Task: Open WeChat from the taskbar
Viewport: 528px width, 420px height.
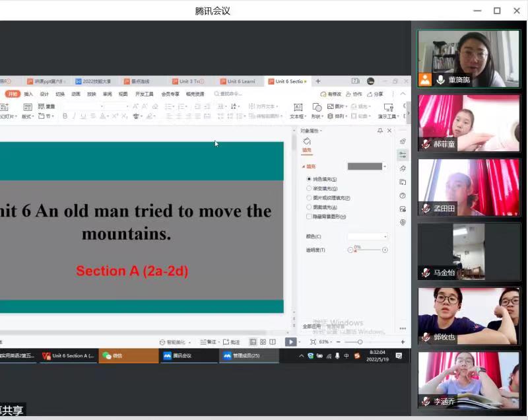Action: pyautogui.click(x=112, y=356)
